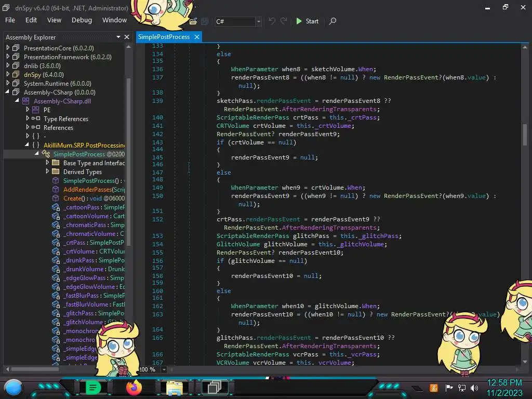Select the SimplePostProcess tab

(164, 37)
